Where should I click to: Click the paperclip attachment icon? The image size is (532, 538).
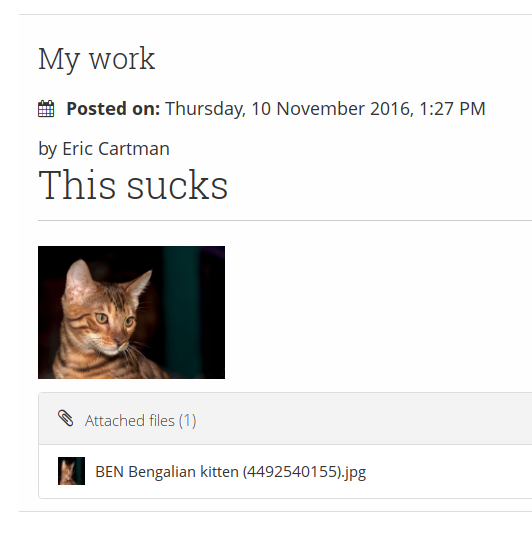[66, 418]
